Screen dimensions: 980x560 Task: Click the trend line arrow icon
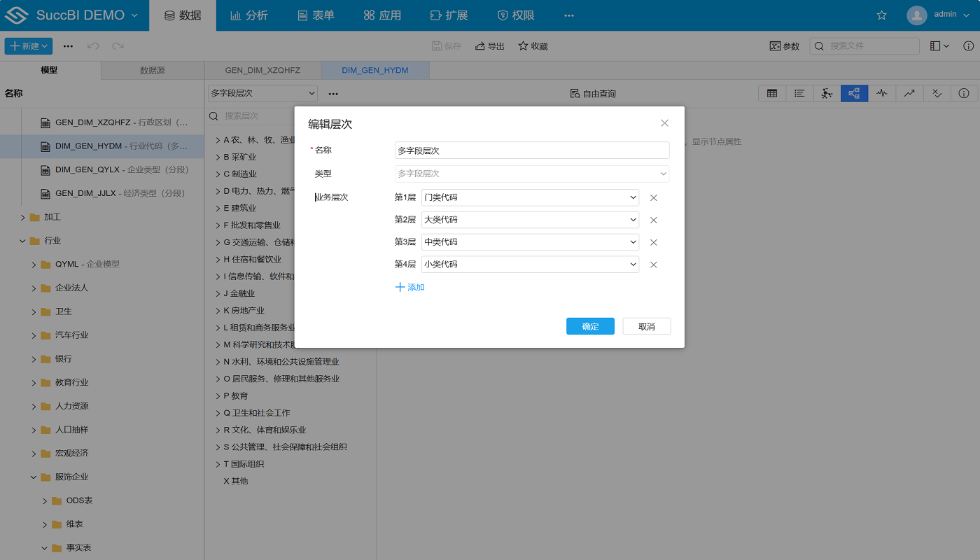909,93
